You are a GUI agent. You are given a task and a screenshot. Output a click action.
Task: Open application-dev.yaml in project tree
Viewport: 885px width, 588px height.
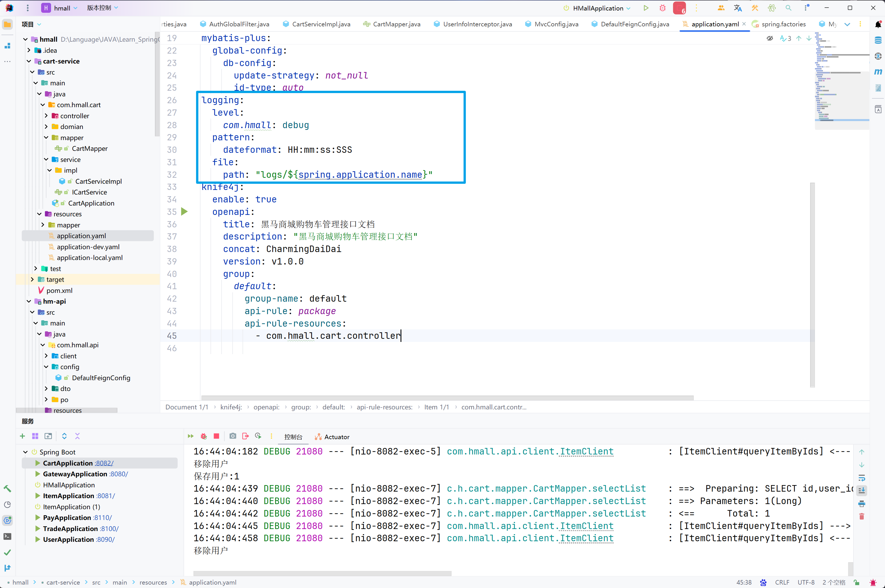88,247
